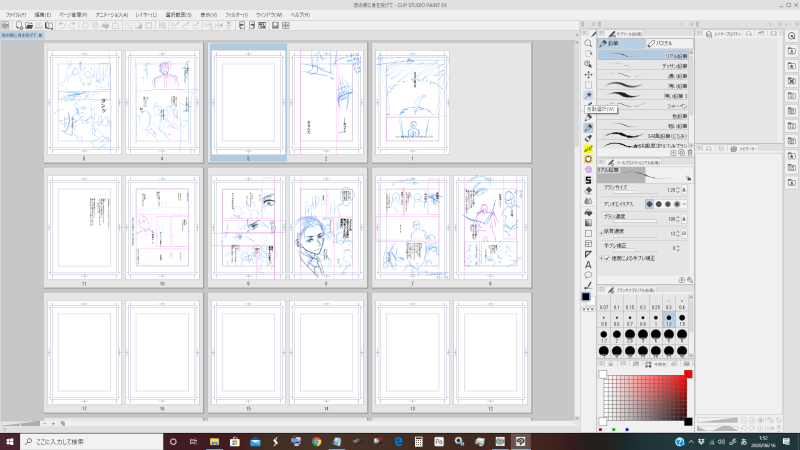The width and height of the screenshot is (800, 450).
Task: Select first anti-aliasing option (none)
Action: 649,204
